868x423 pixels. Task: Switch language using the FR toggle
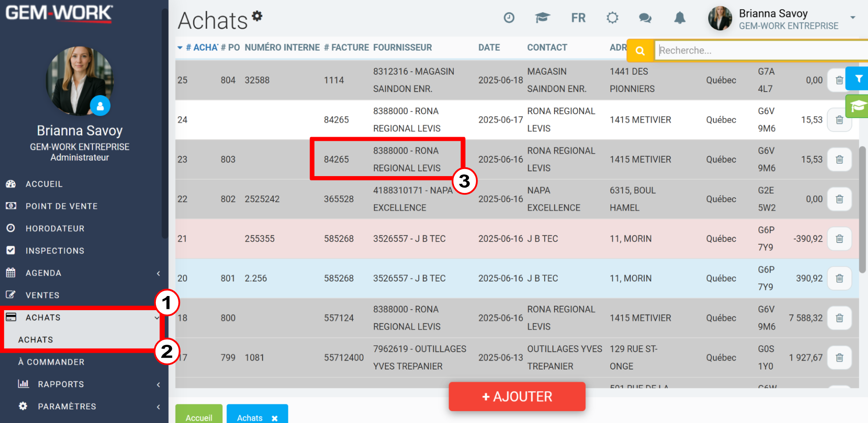578,18
